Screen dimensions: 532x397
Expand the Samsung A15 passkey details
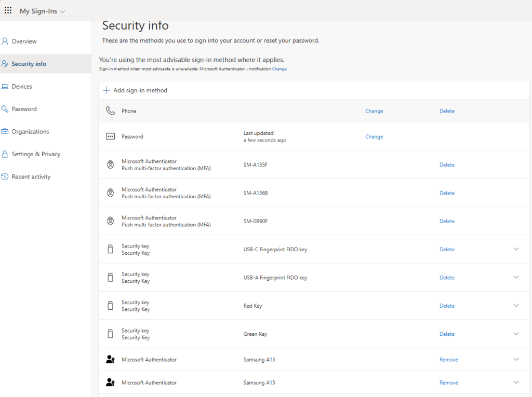point(516,382)
